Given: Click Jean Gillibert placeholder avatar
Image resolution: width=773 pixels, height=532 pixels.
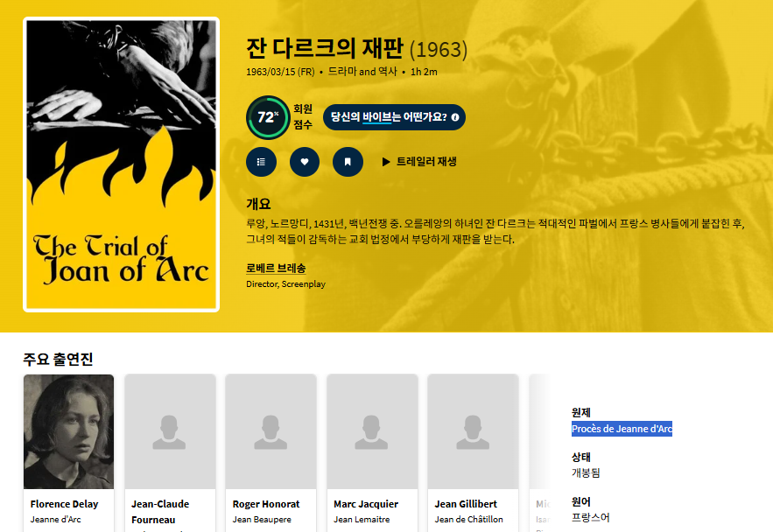Looking at the screenshot, I should click(x=473, y=431).
